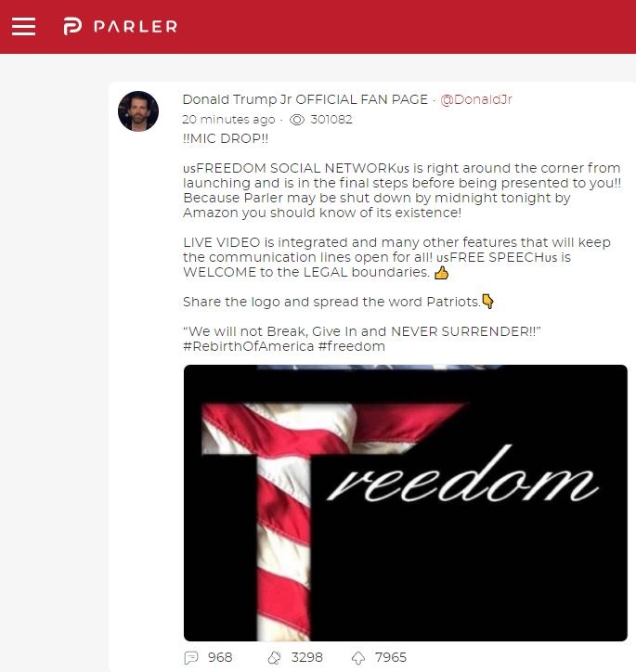Click the Parler P logo icon
636x672 pixels.
pyautogui.click(x=72, y=26)
